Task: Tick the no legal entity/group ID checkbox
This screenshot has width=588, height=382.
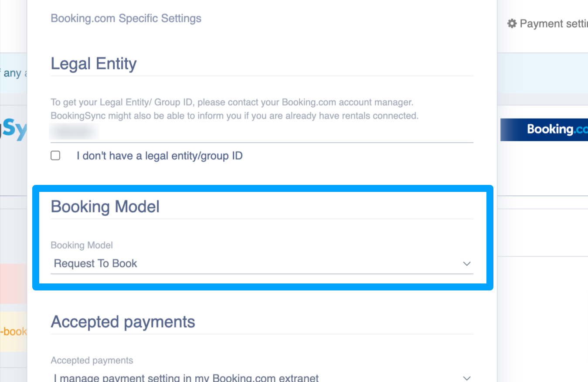Action: 55,156
